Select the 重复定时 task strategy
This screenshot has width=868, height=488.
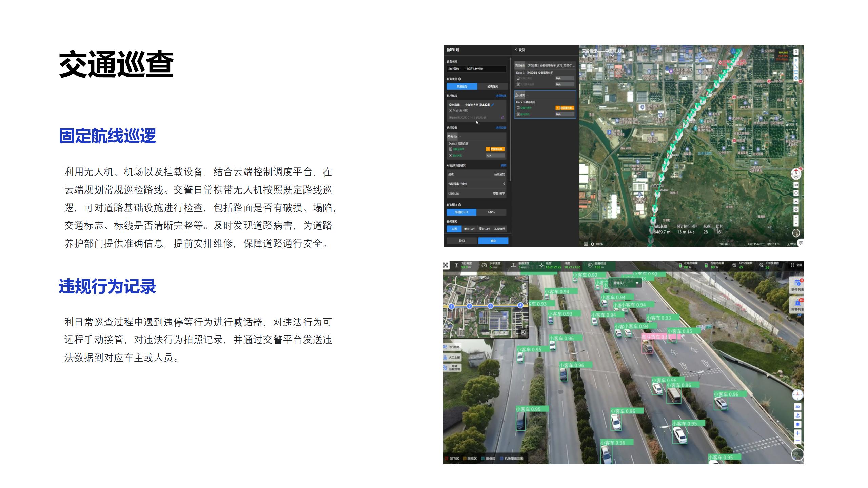point(484,229)
